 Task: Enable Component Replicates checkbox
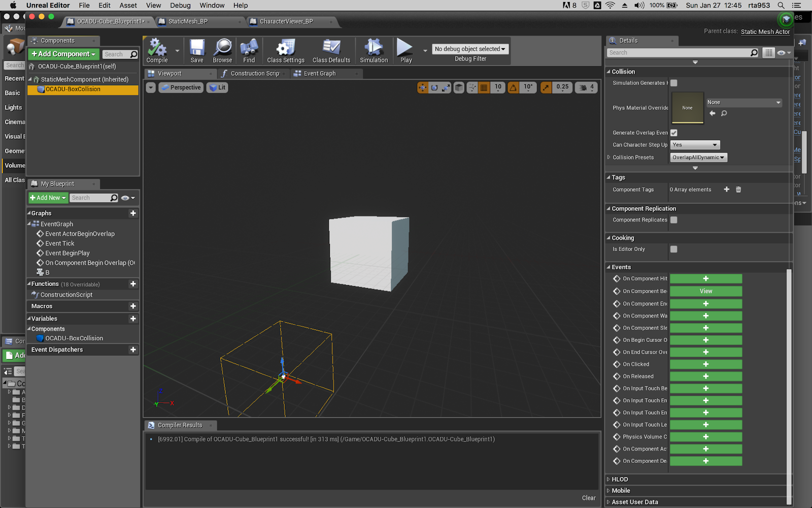click(x=674, y=220)
